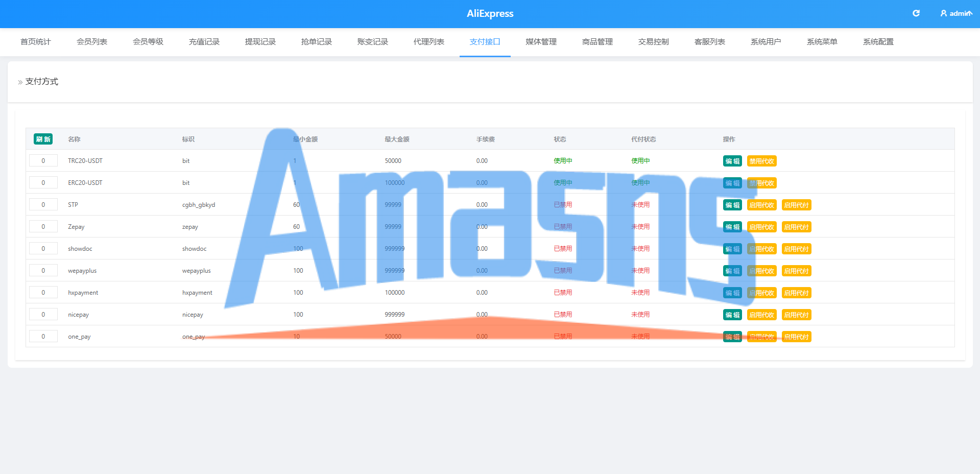The image size is (980, 474).
Task: Edit the nicepay payment method
Action: (x=732, y=315)
